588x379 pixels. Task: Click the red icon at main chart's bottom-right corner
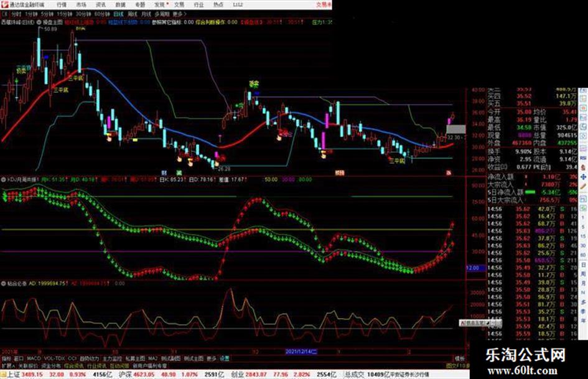[x=449, y=172]
